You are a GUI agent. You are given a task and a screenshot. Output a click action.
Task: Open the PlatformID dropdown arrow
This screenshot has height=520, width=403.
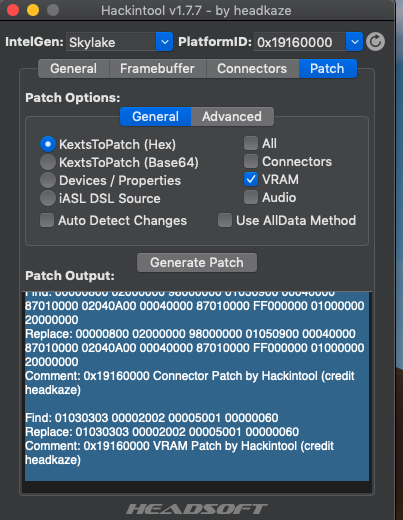[x=354, y=42]
